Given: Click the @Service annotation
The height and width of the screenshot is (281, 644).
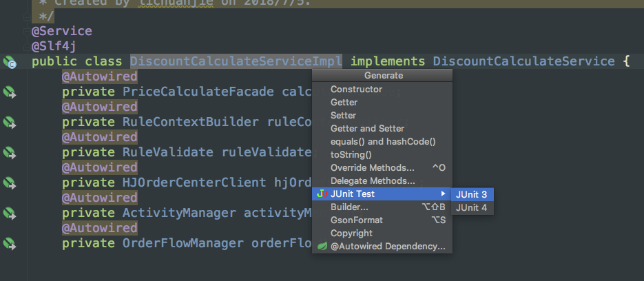Looking at the screenshot, I should point(62,31).
